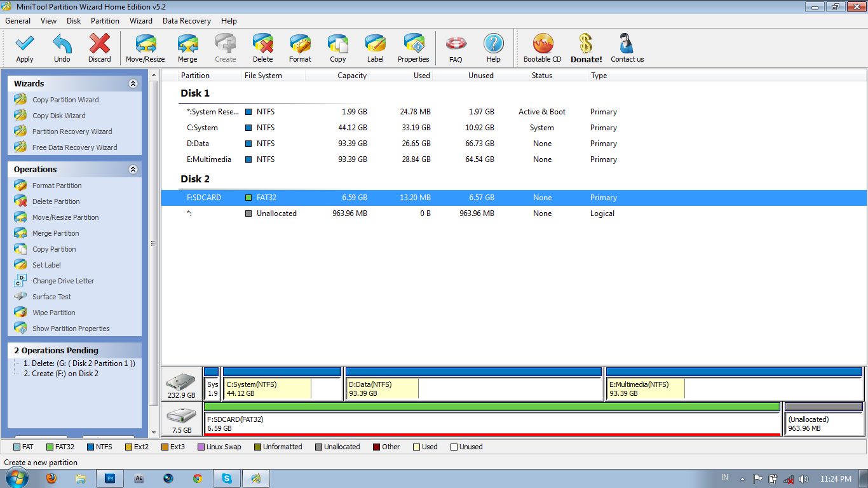This screenshot has height=488, width=868.
Task: Select pending operation Delete G: partition
Action: (x=79, y=363)
